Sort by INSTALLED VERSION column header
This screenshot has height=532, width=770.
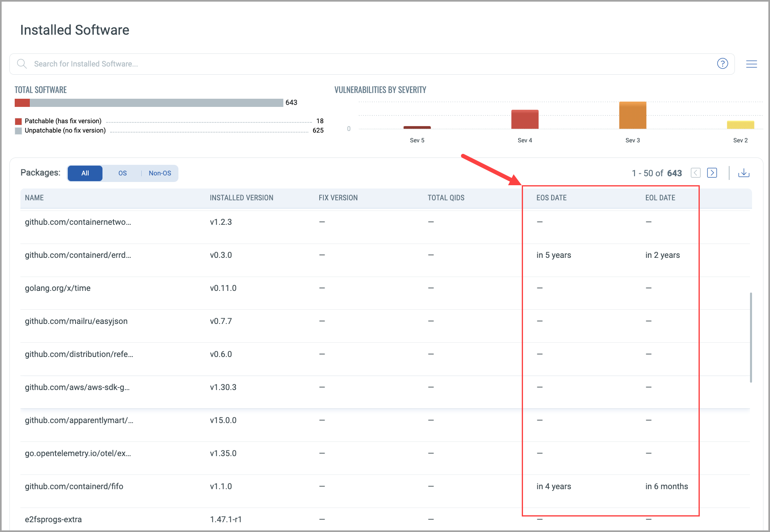(x=241, y=198)
